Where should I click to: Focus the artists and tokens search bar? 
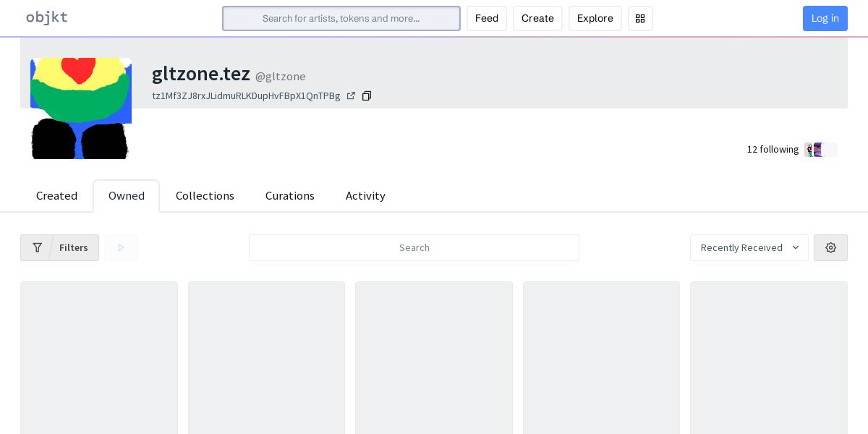tap(341, 19)
